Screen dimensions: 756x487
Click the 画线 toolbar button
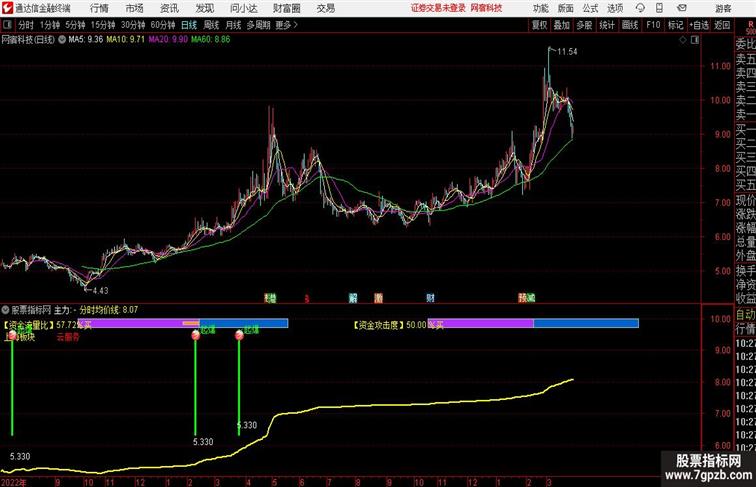pos(630,25)
